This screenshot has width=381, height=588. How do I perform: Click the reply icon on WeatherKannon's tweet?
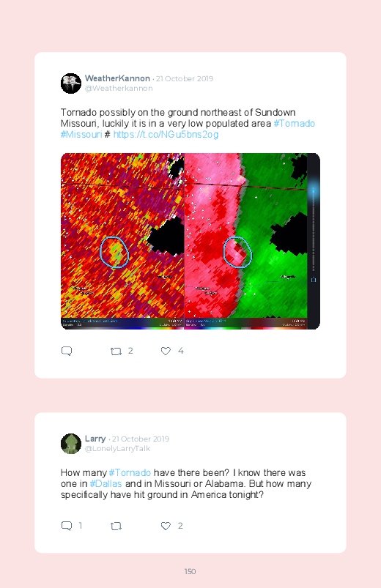tap(67, 351)
